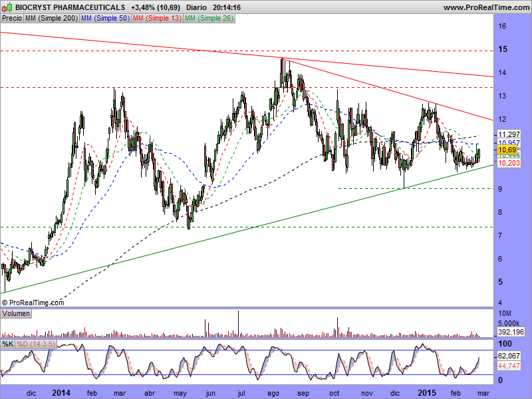Click the 15 price axis label
532x399 pixels.
pos(503,49)
